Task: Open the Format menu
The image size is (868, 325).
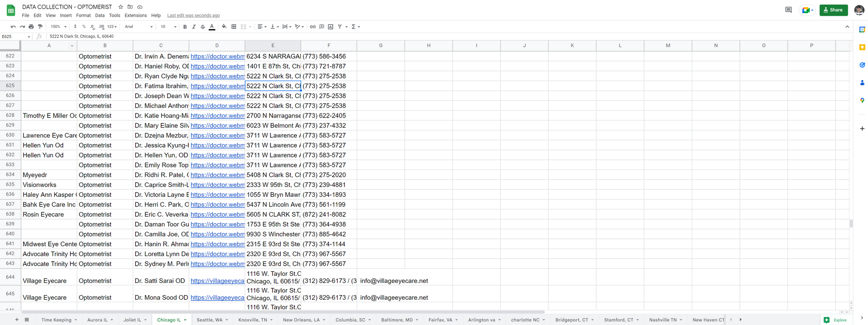Action: (x=83, y=16)
